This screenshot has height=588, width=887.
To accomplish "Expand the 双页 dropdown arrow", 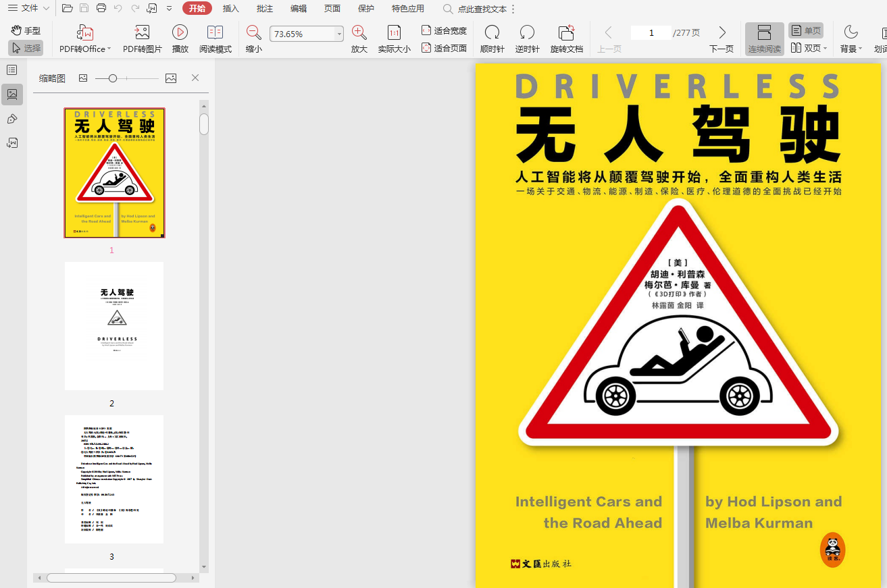I will click(826, 49).
